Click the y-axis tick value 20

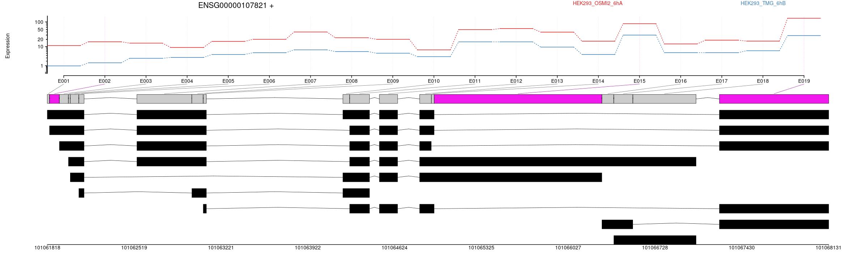click(x=40, y=39)
